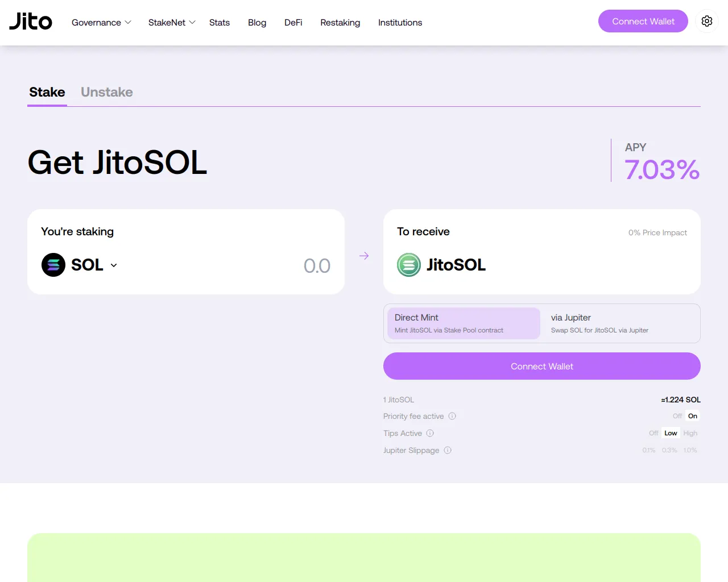Expand the StakeNet menu

coord(172,22)
